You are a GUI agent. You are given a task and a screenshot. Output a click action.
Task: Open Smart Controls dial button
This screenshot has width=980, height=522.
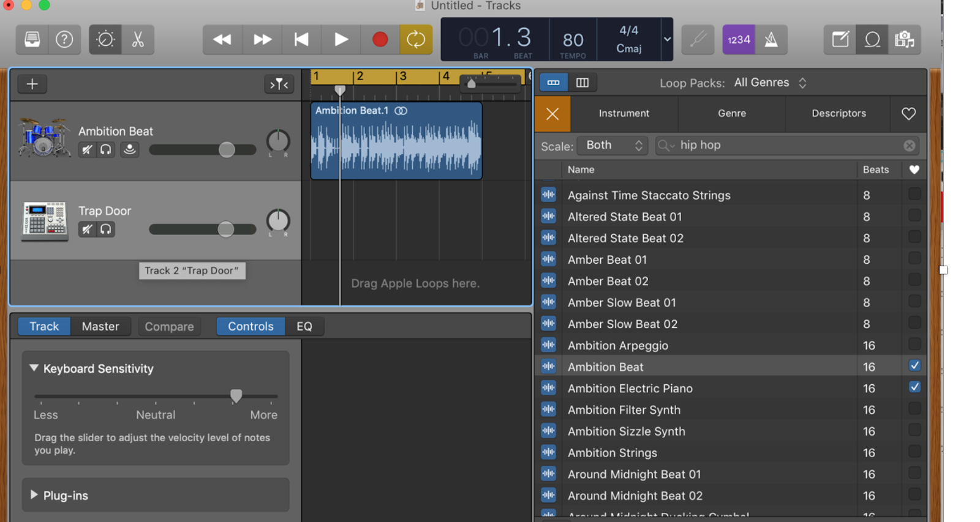tap(105, 40)
